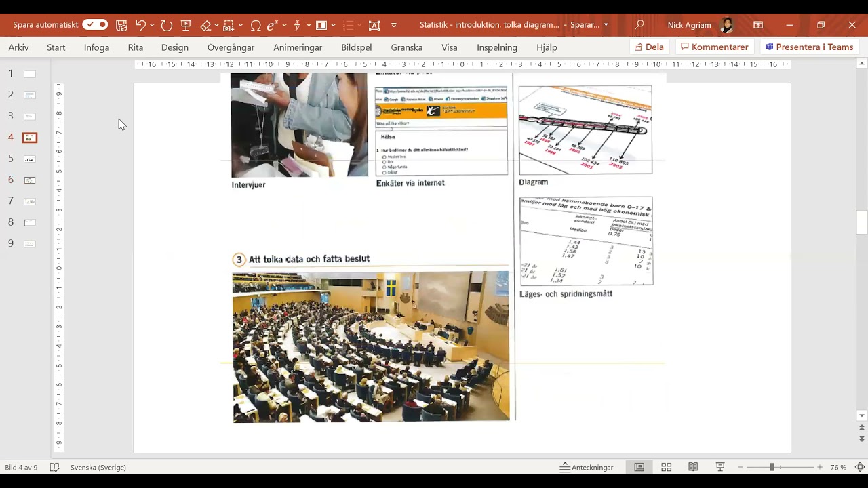
Task: Insert symbol using Omega icon
Action: [x=256, y=25]
